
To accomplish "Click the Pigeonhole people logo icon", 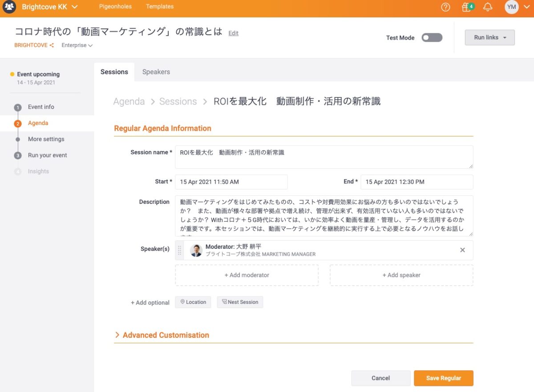I will (x=10, y=7).
